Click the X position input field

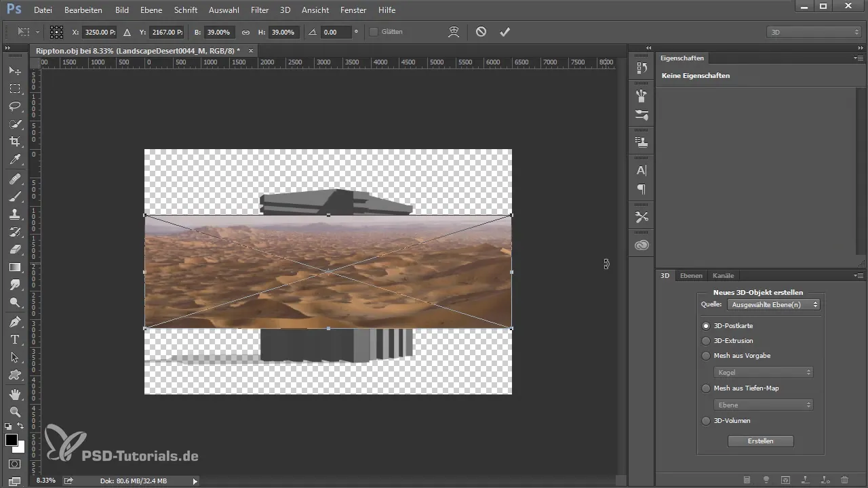point(99,32)
